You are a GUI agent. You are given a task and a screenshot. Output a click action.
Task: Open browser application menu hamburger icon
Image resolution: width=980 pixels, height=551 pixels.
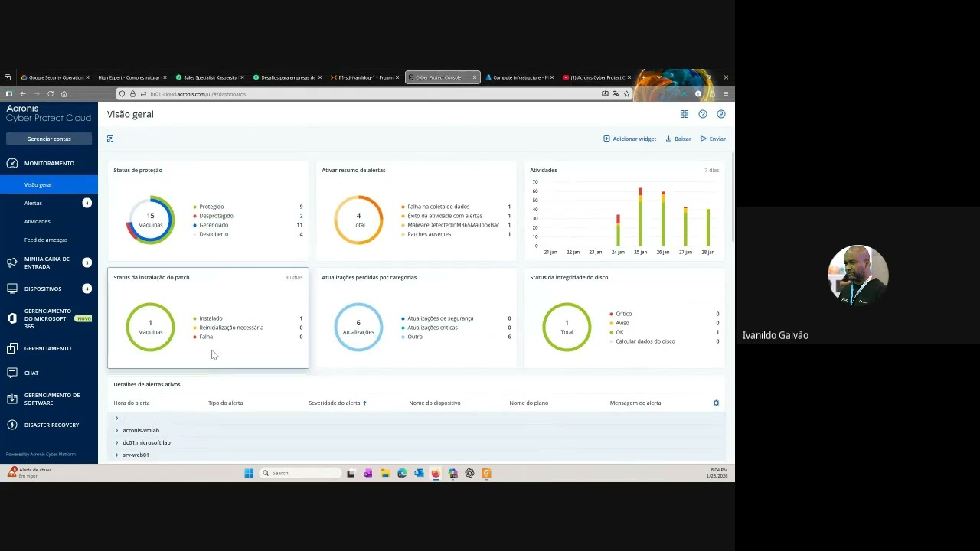[726, 93]
